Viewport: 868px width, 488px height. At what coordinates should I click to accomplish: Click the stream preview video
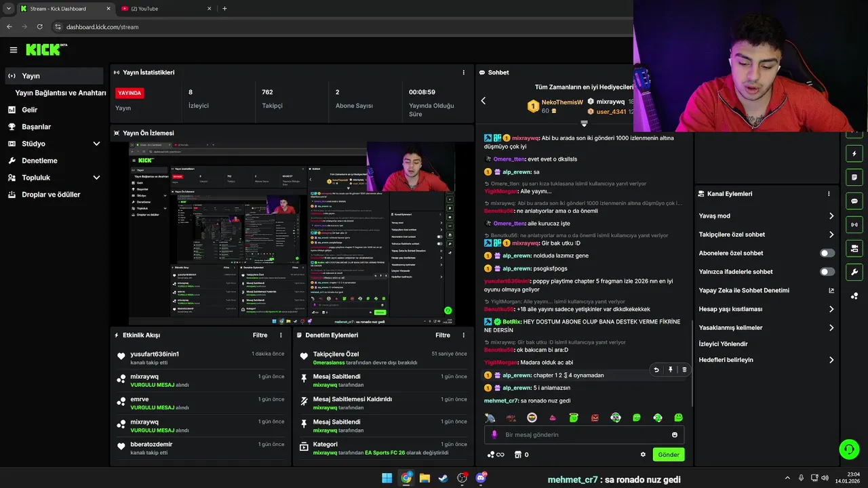pos(292,233)
